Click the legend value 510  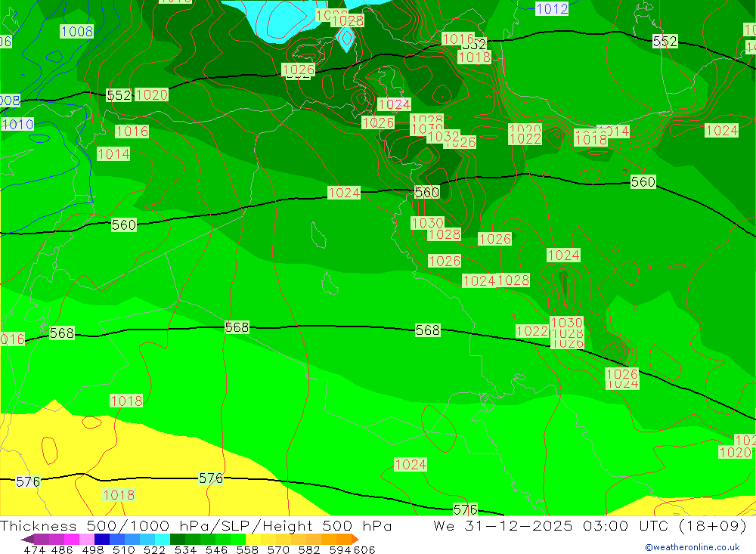point(124,549)
